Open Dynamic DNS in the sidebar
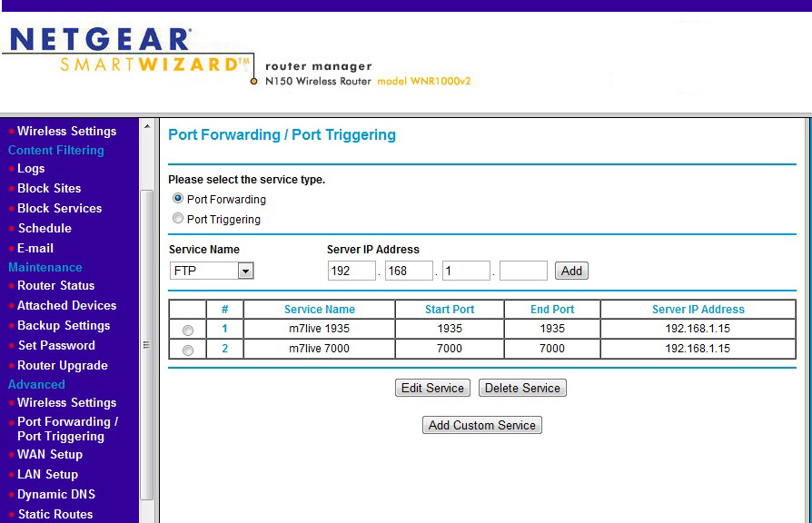 [x=56, y=494]
